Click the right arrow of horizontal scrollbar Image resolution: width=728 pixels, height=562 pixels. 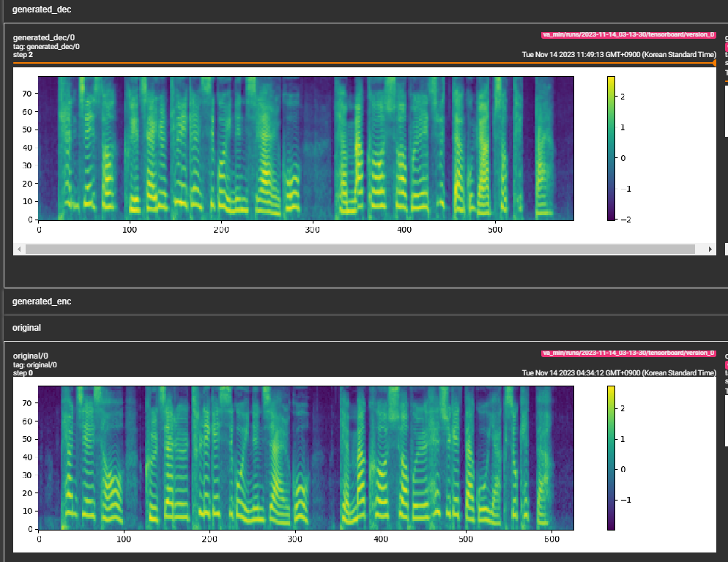710,250
